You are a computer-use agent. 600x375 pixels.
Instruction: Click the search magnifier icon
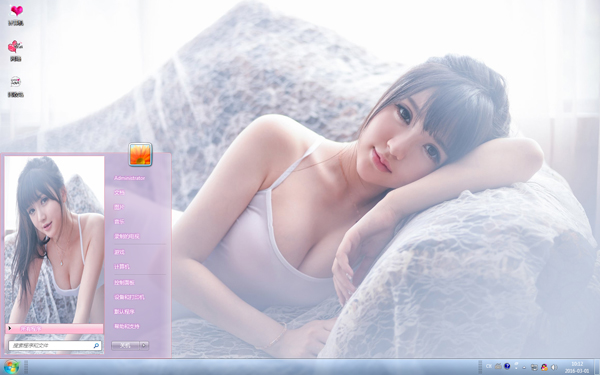pyautogui.click(x=96, y=346)
